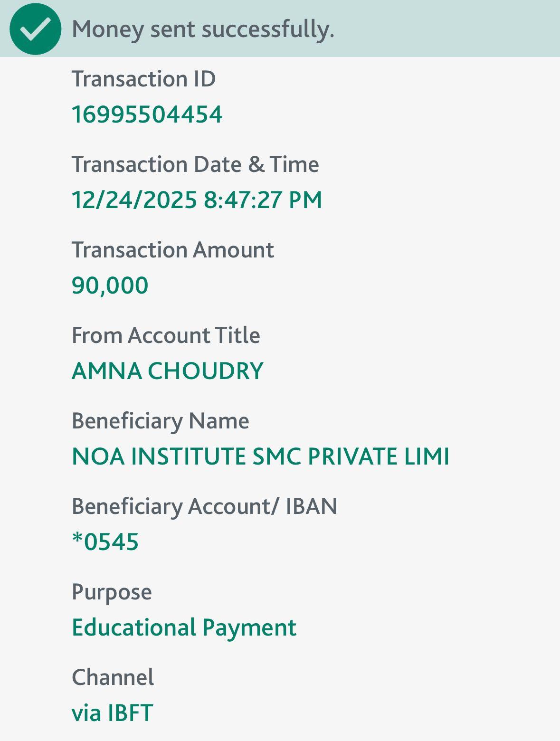Click the Beneficiary Account/ IBAN label
Image resolution: width=560 pixels, height=741 pixels.
tap(204, 506)
